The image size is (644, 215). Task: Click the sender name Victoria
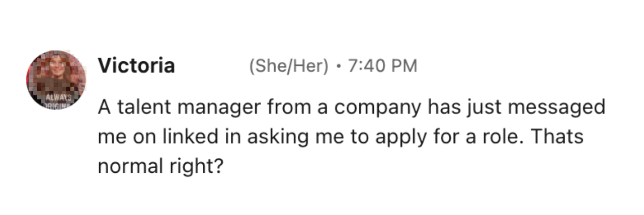pyautogui.click(x=136, y=66)
